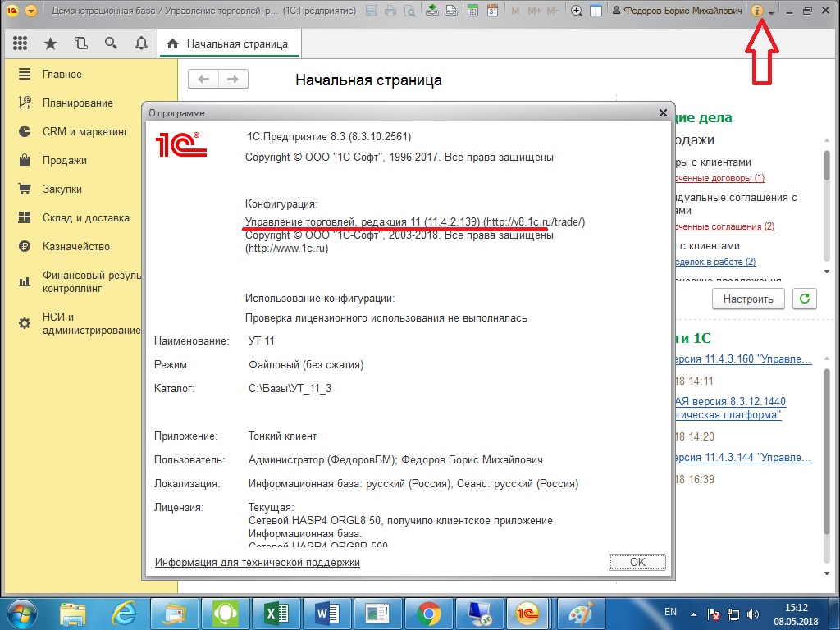Screen dimensions: 840x630
Task: Click the About program info icon
Action: (756, 11)
